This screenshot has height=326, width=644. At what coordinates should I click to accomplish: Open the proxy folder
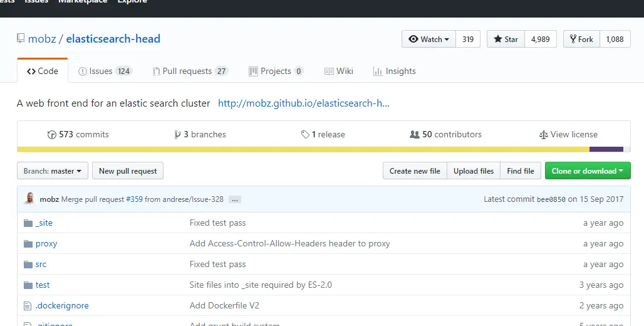point(46,244)
